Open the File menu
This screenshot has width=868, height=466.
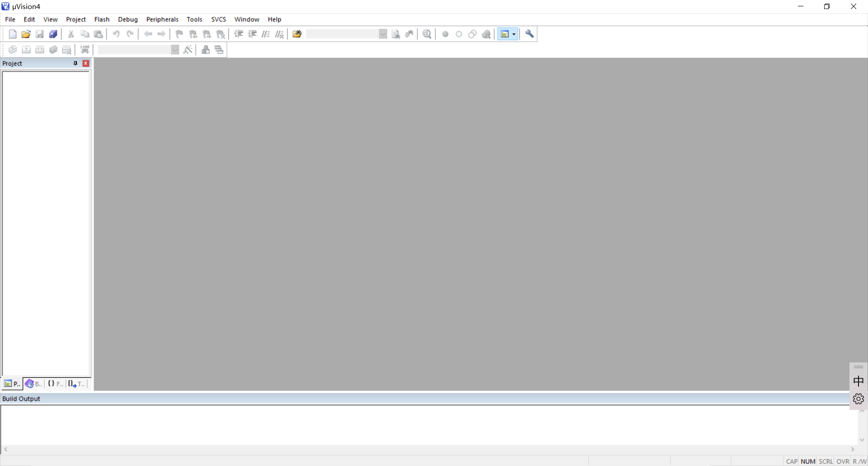10,19
